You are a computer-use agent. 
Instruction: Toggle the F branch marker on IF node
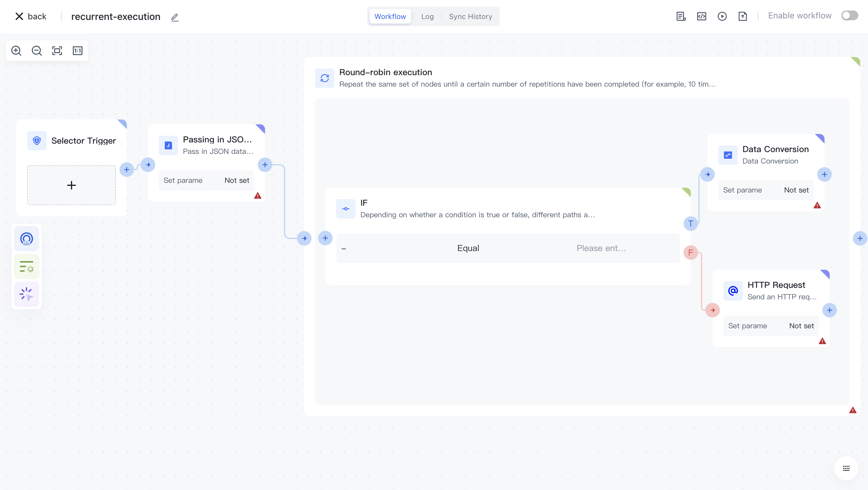(x=691, y=252)
